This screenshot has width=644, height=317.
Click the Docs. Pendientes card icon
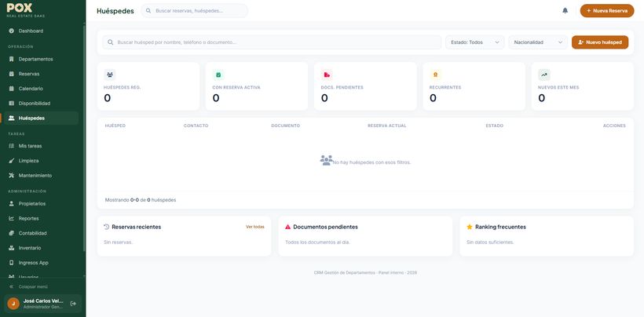click(327, 75)
